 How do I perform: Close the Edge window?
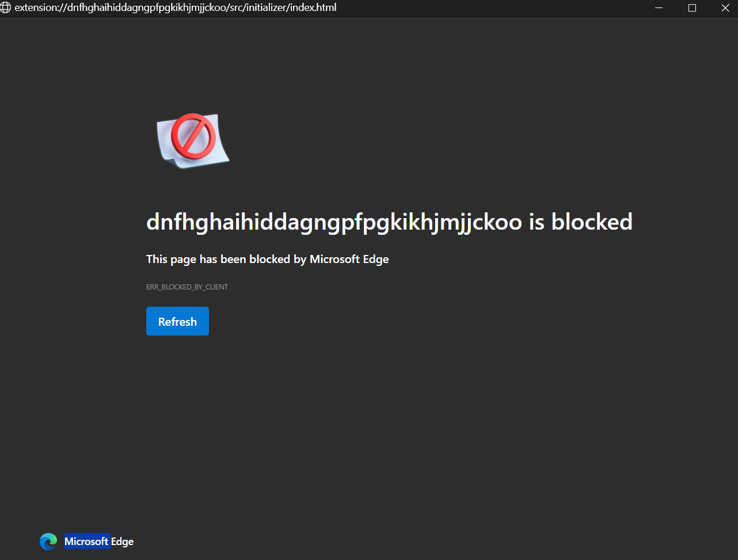coord(725,8)
